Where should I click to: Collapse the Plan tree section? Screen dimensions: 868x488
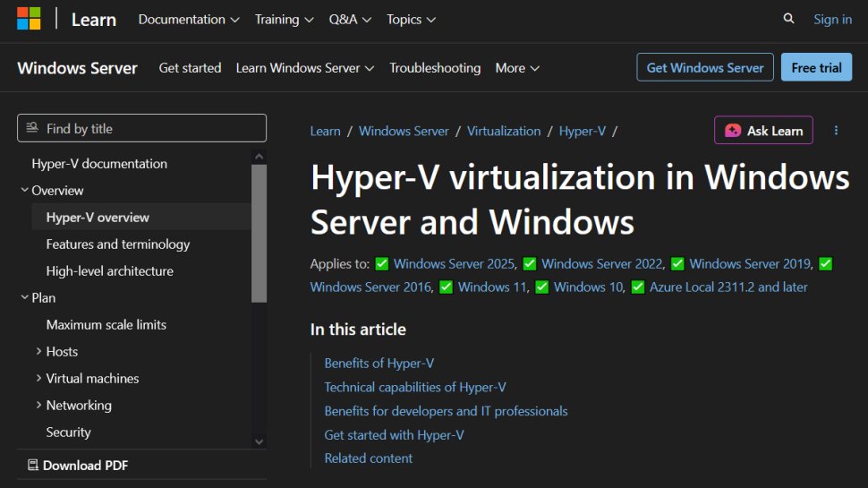[x=24, y=297]
